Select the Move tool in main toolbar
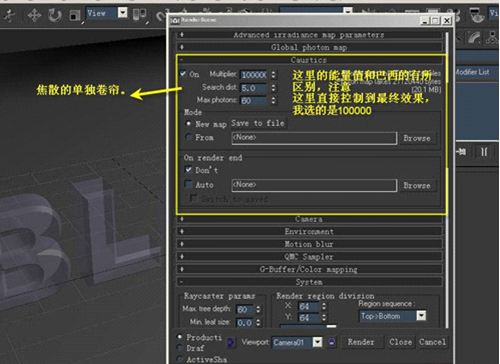Viewport: 500px width, 364px height. [34, 15]
